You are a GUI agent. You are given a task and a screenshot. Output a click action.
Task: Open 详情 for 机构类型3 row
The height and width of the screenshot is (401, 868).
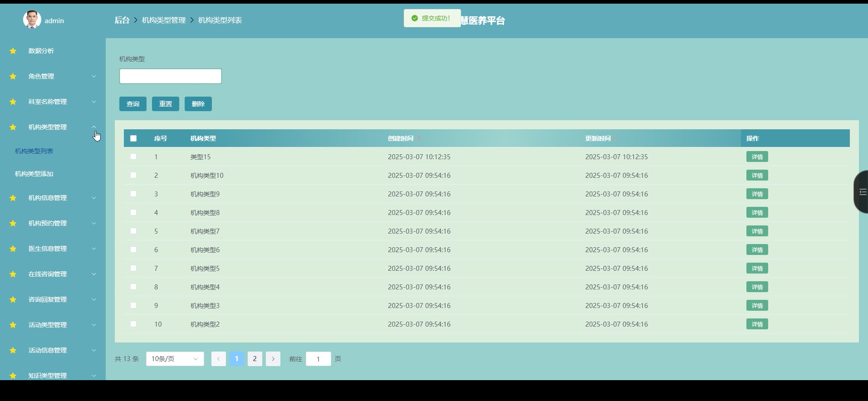pos(757,305)
